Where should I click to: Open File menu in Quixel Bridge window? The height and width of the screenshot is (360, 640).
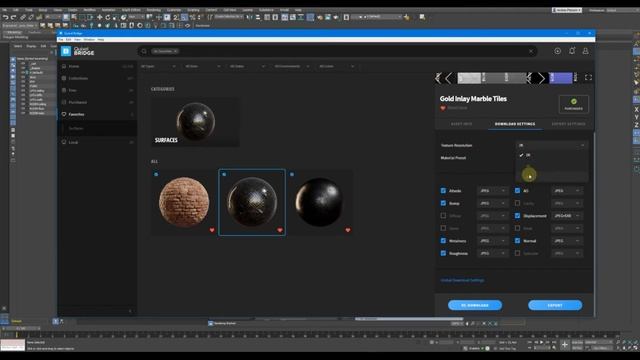61,40
